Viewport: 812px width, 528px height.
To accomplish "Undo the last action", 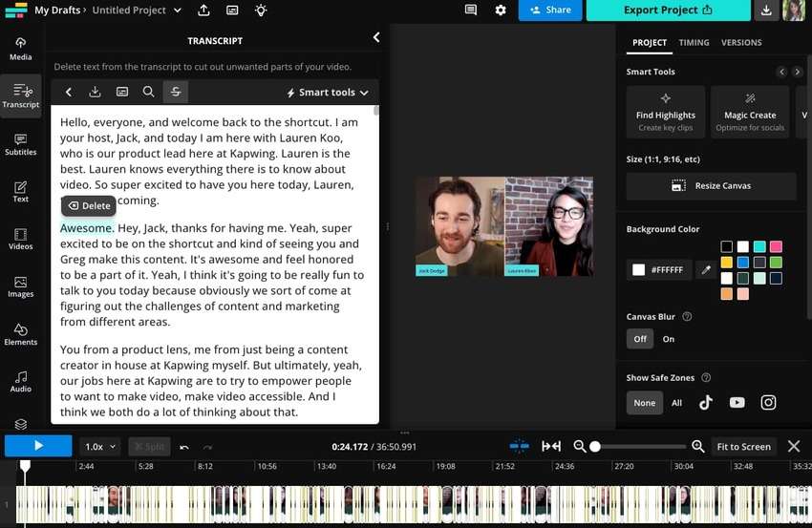I will pyautogui.click(x=184, y=447).
